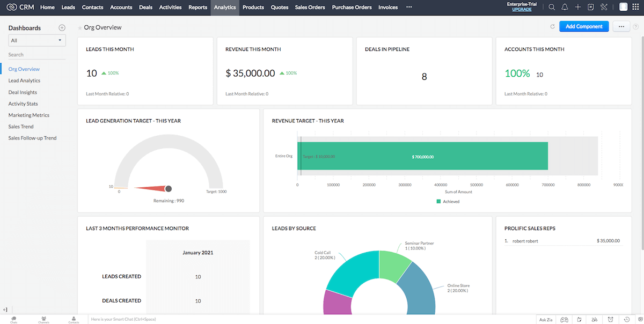Open the calendar icon in top bar
Screen dimensions: 644x324
click(x=591, y=7)
